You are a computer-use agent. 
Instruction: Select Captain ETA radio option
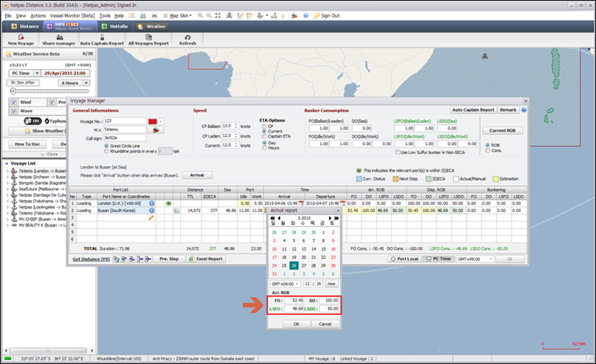[264, 136]
